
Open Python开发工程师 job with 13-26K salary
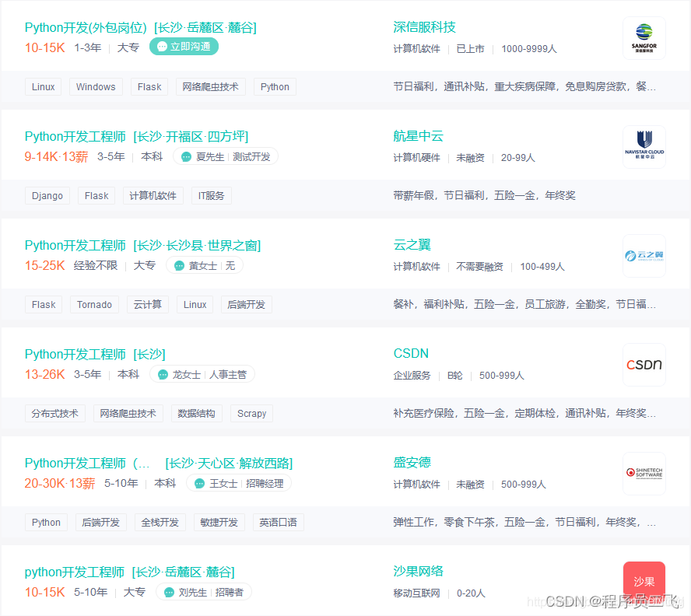95,354
